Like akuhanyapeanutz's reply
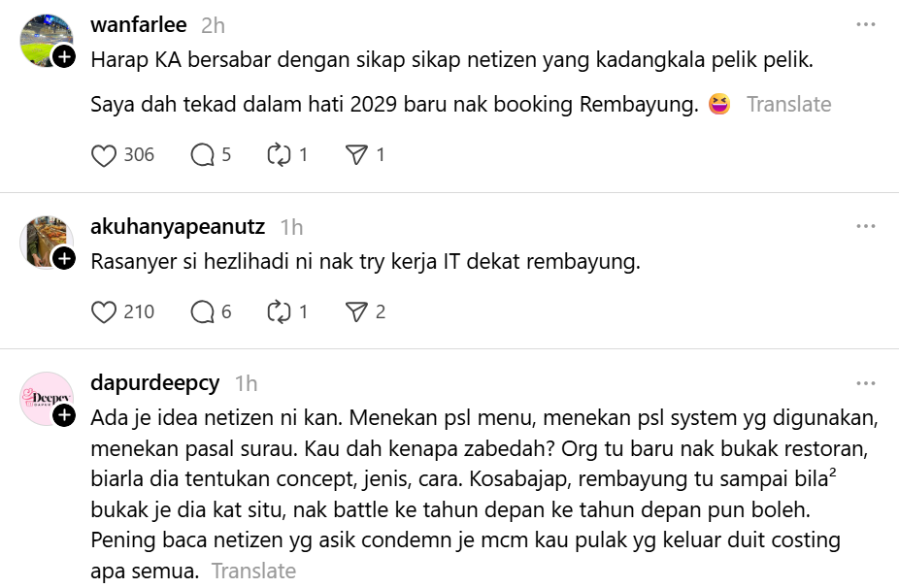Image resolution: width=899 pixels, height=588 pixels. pyautogui.click(x=104, y=311)
